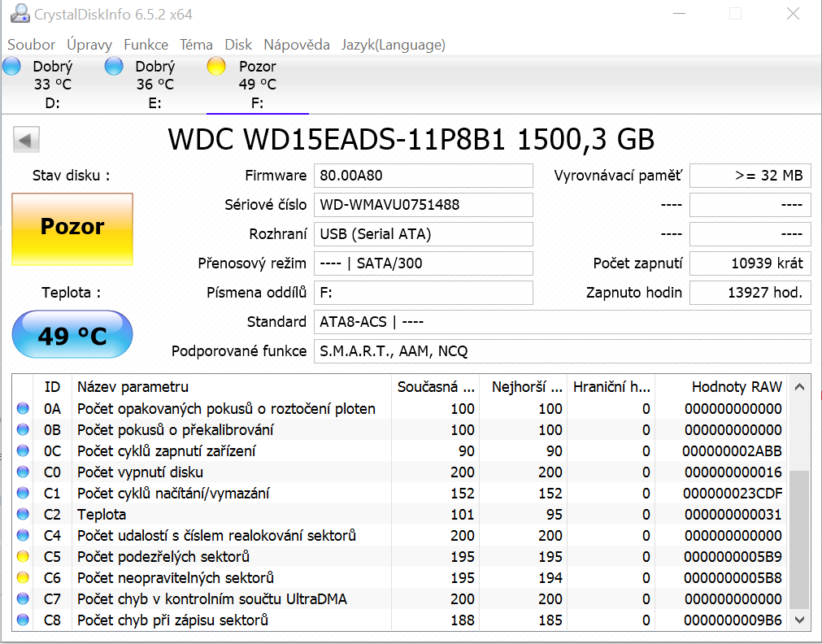Select row Počet neopravitelných sektorů
The image size is (822, 644).
[400, 578]
